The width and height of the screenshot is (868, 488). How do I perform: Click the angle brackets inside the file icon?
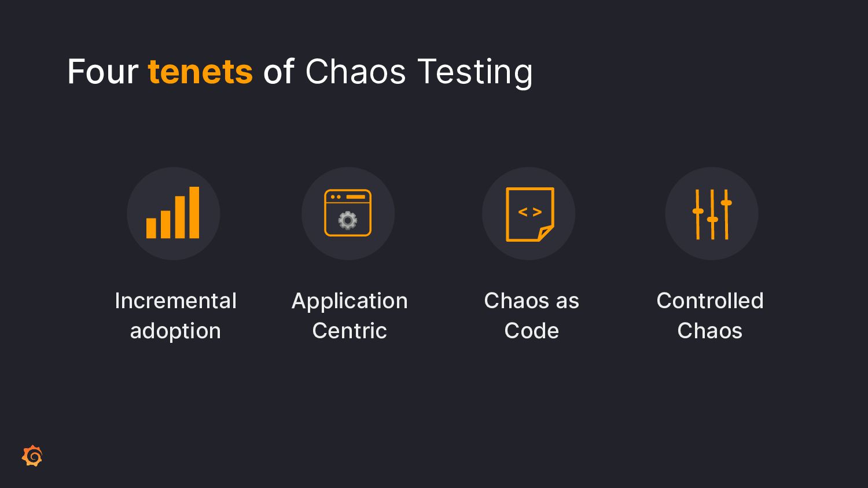(x=530, y=212)
